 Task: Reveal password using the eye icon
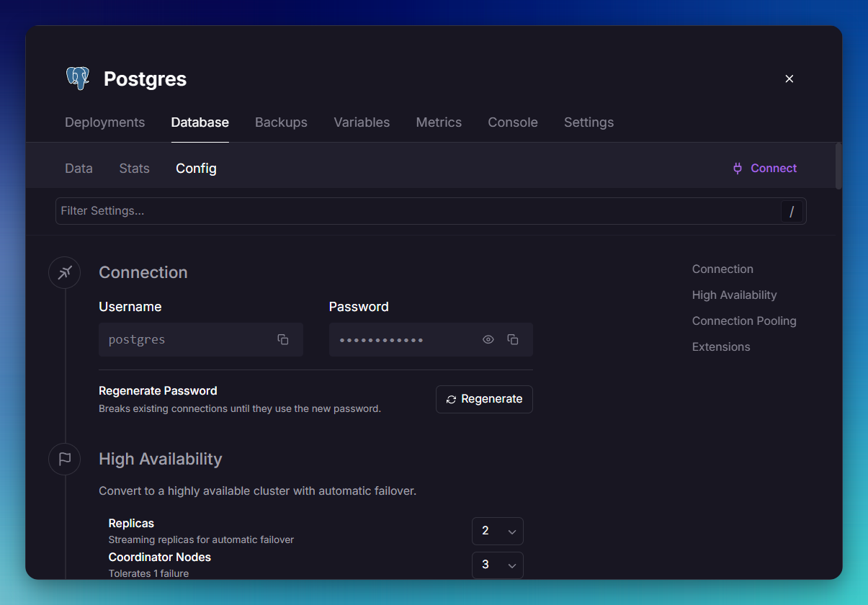click(x=488, y=339)
